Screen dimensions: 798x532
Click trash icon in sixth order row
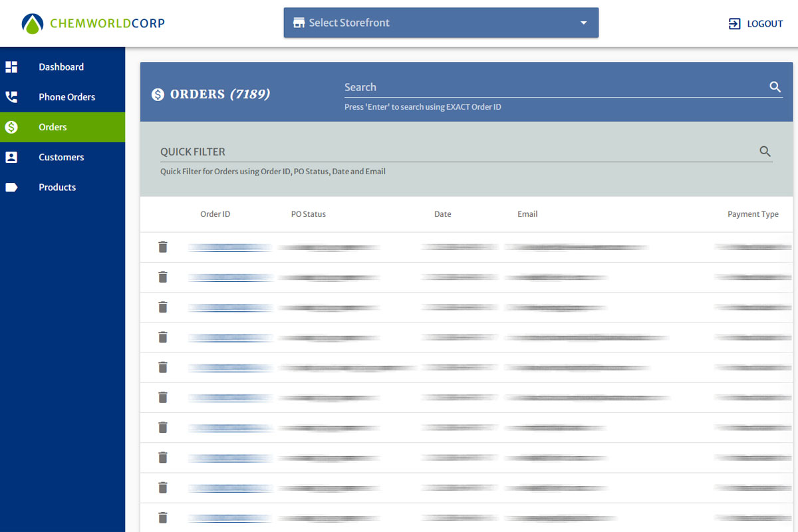163,398
